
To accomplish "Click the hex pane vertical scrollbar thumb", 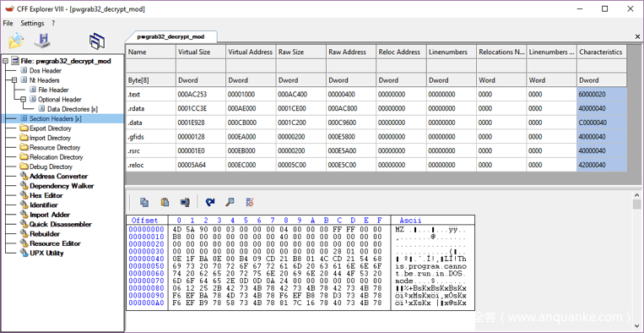I will [x=637, y=205].
